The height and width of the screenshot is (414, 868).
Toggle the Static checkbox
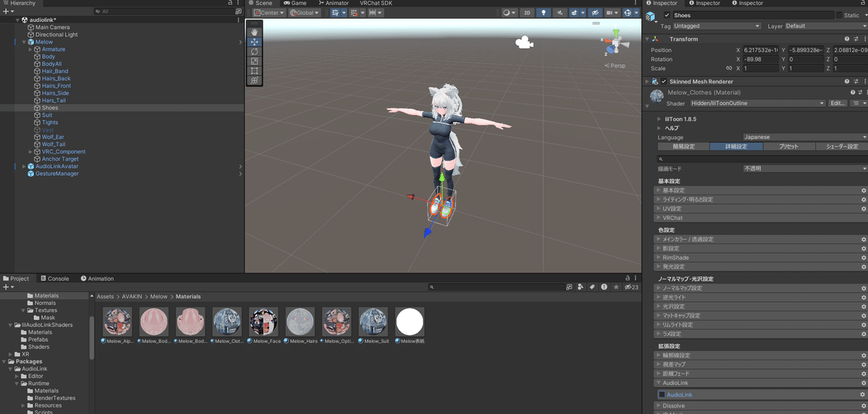tap(839, 15)
